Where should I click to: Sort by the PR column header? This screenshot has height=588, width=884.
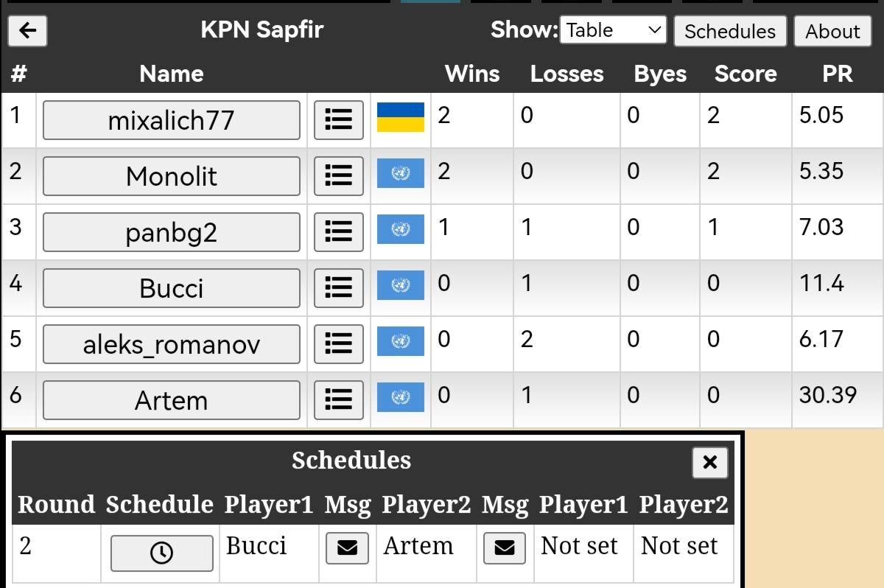pyautogui.click(x=838, y=74)
